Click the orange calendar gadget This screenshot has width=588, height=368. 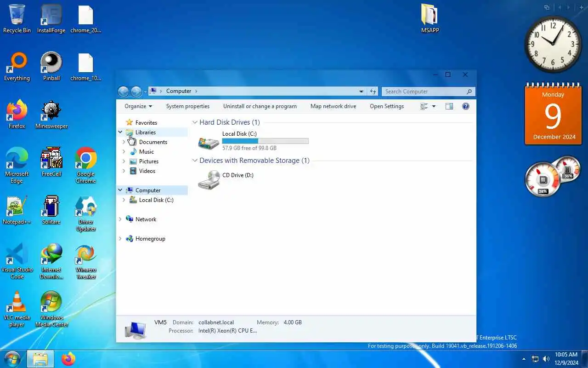[x=553, y=114]
